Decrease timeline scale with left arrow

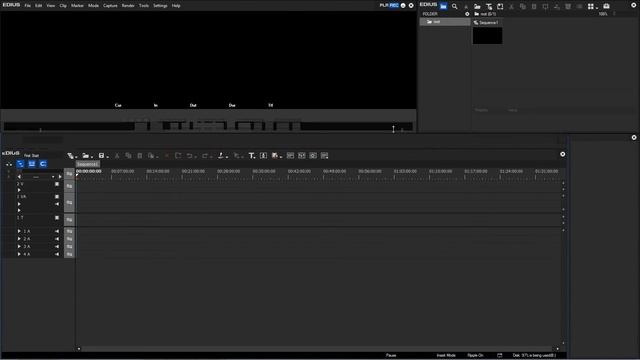pos(19,177)
